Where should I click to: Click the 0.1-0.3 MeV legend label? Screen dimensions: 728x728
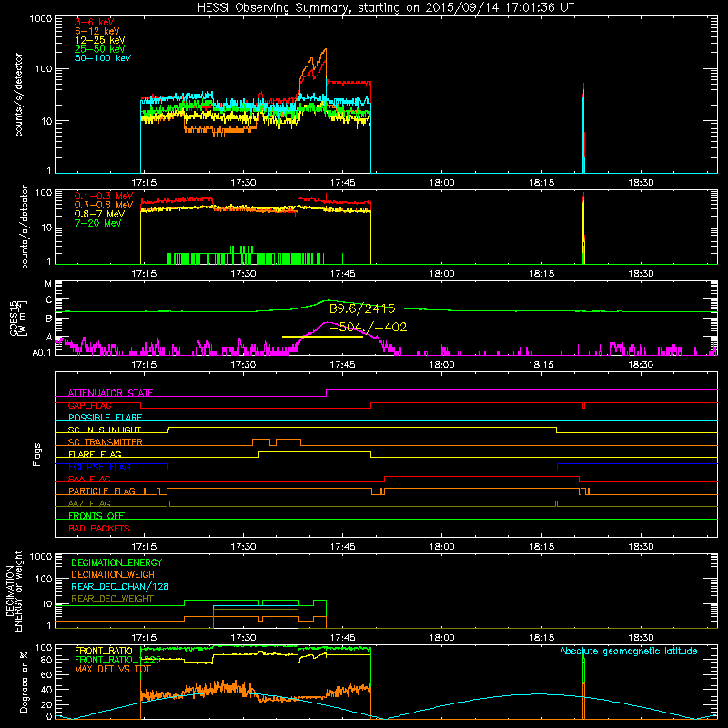104,196
